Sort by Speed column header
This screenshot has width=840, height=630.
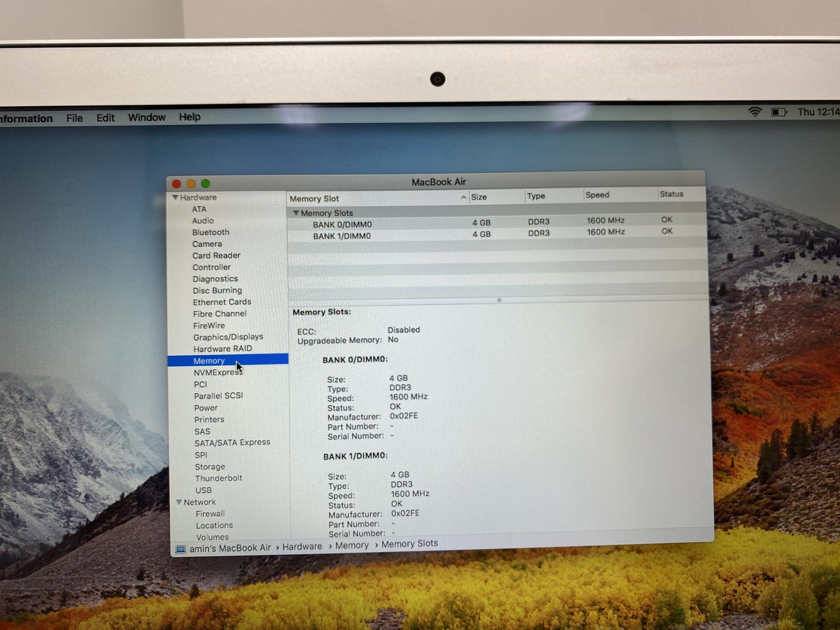pos(620,194)
